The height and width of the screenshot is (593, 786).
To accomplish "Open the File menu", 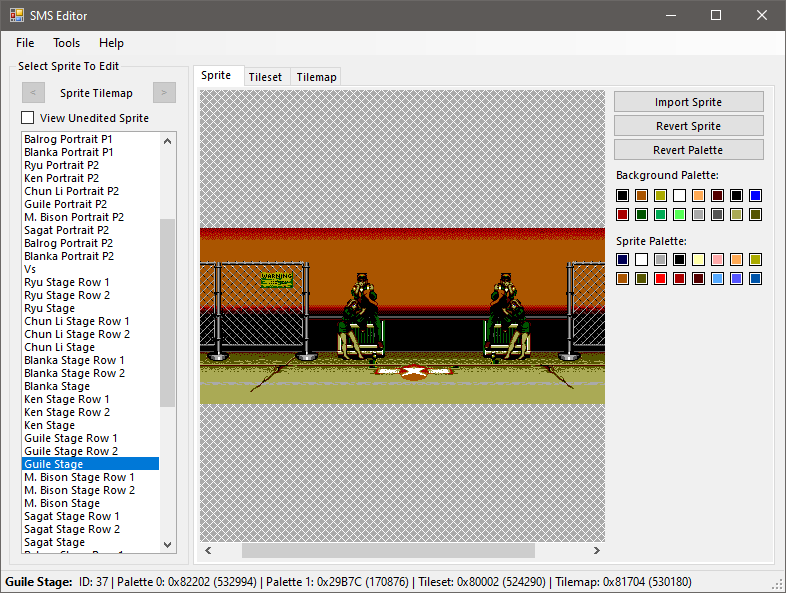I will pyautogui.click(x=25, y=43).
